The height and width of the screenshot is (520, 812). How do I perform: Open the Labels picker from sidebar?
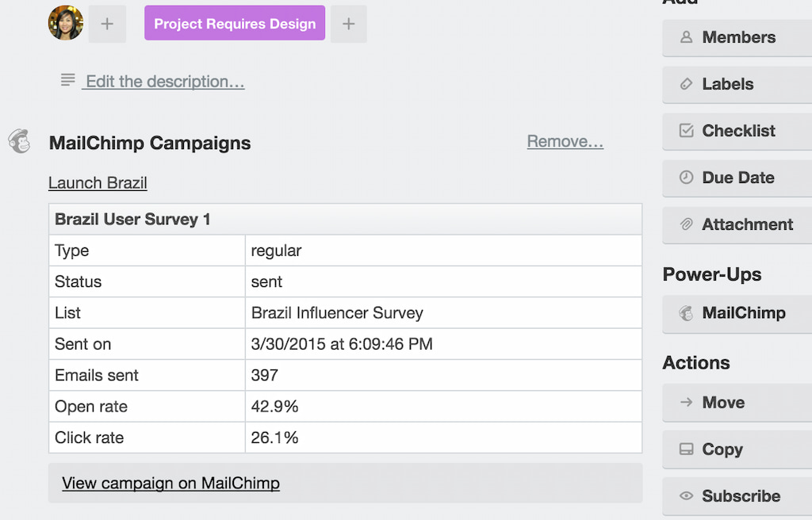tap(737, 84)
